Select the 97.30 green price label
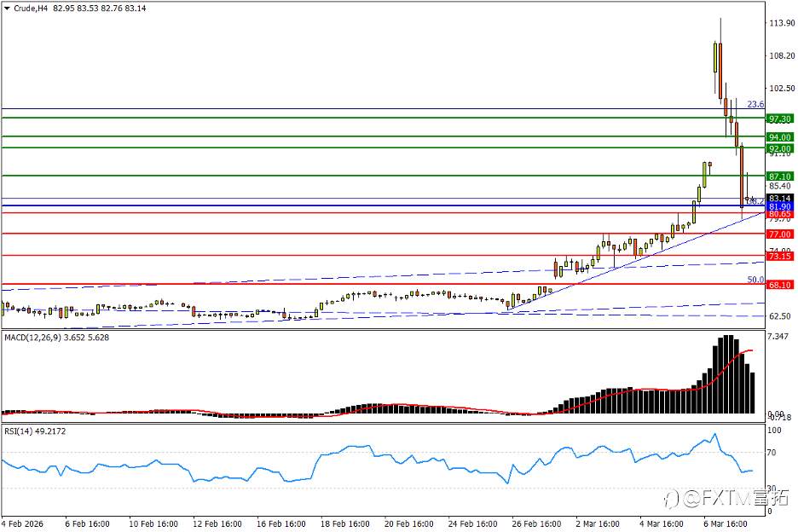Image resolution: width=798 pixels, height=532 pixels. 780,119
